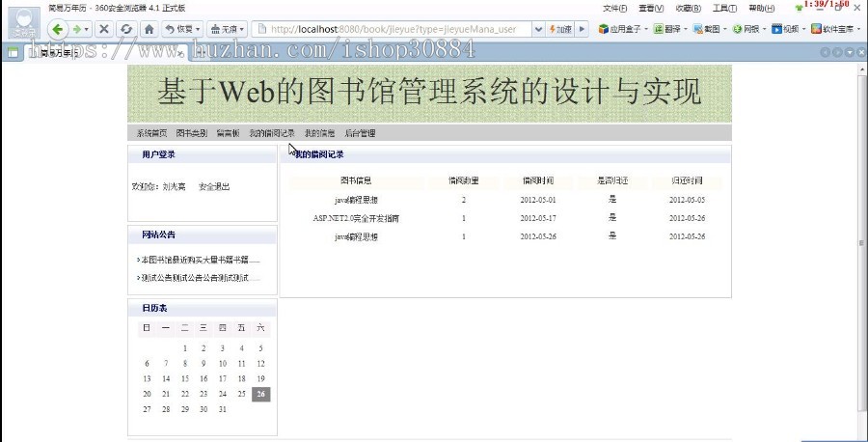Click the green skin shirt icon
The image size is (868, 442).
[x=799, y=8]
